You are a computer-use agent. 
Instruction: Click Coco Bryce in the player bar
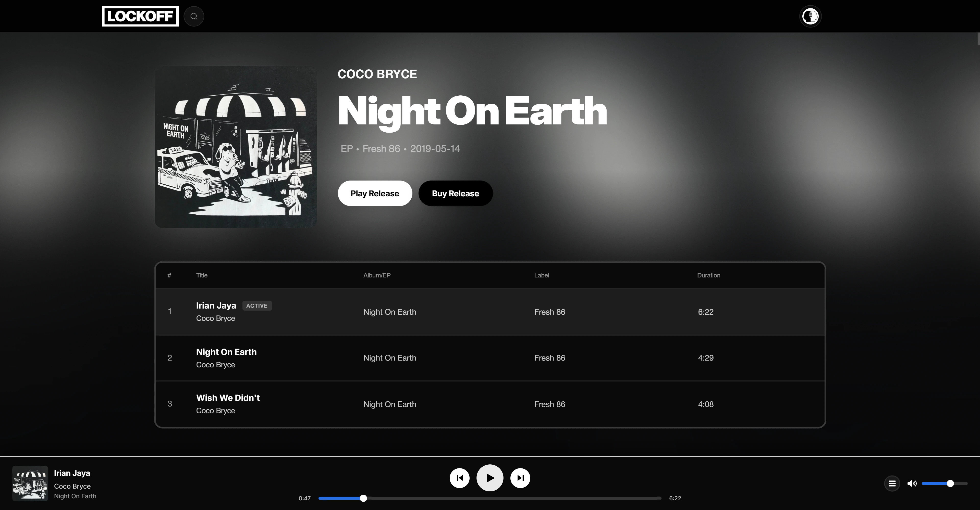point(72,486)
